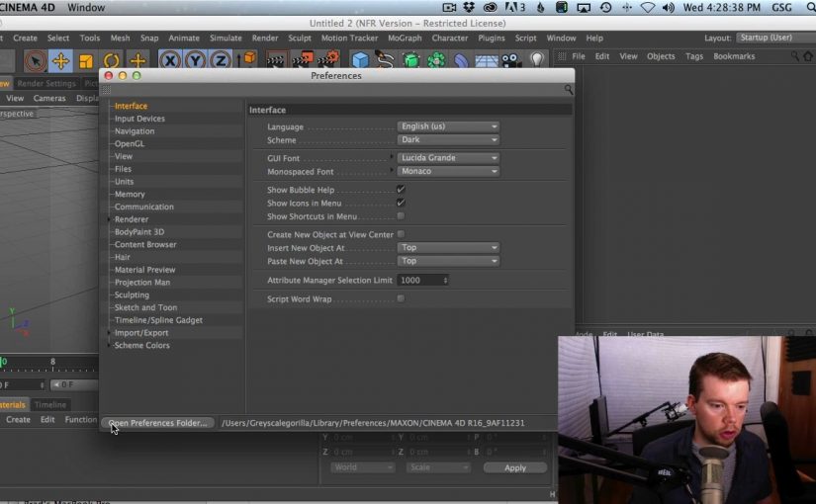
Task: Open Object Manager Tags menu
Action: [x=693, y=56]
